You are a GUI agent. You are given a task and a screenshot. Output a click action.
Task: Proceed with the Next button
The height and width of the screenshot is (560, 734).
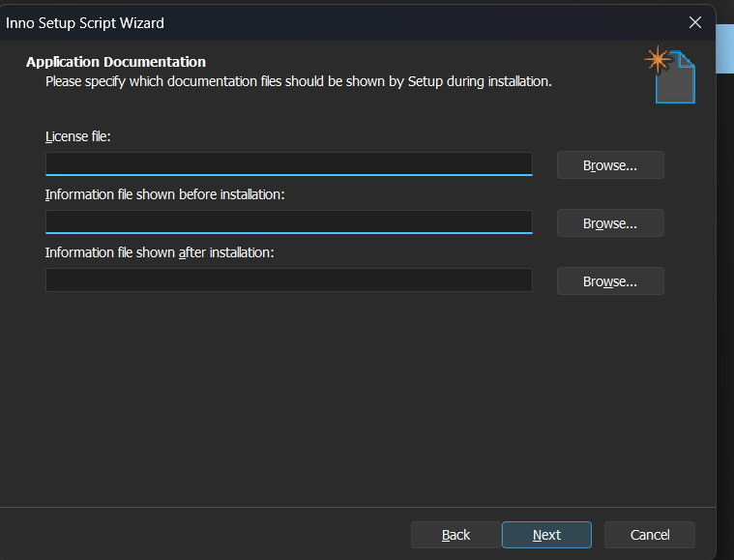[546, 535]
